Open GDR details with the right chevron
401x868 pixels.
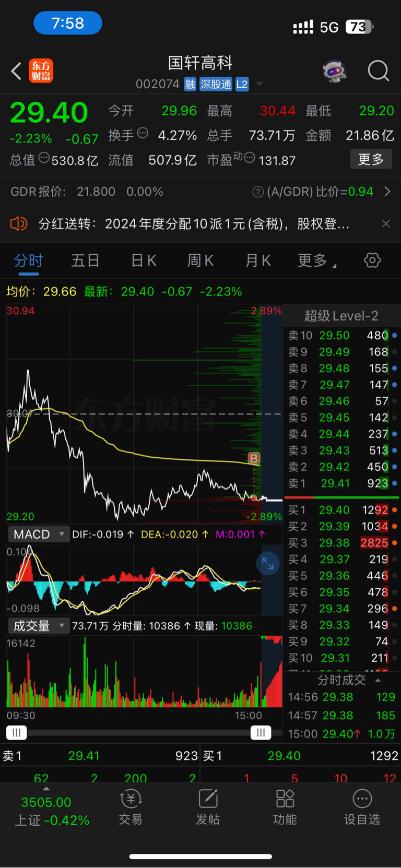coord(387,192)
